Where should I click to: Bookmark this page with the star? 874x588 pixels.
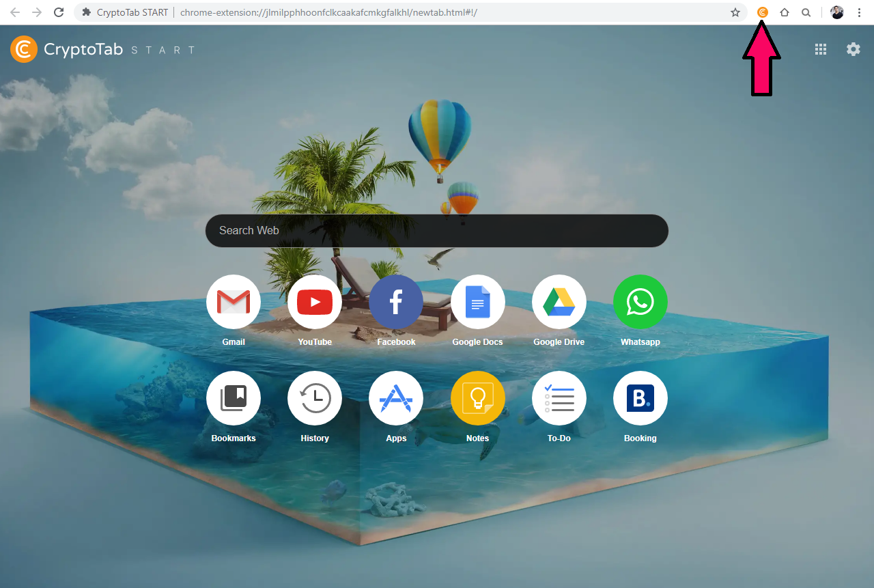pos(735,12)
